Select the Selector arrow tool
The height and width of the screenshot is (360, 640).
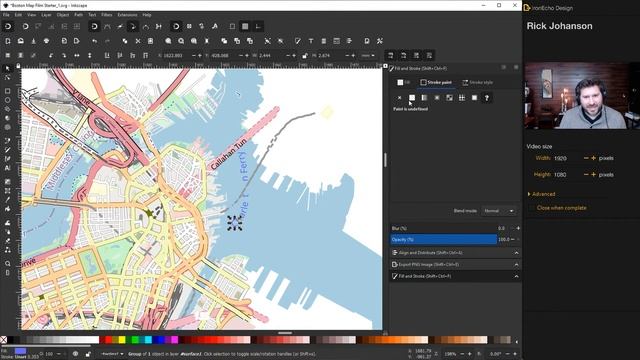coord(7,68)
